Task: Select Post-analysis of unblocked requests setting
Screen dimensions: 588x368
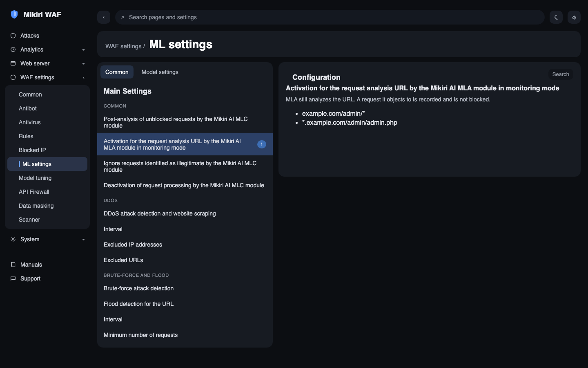Action: [x=185, y=122]
